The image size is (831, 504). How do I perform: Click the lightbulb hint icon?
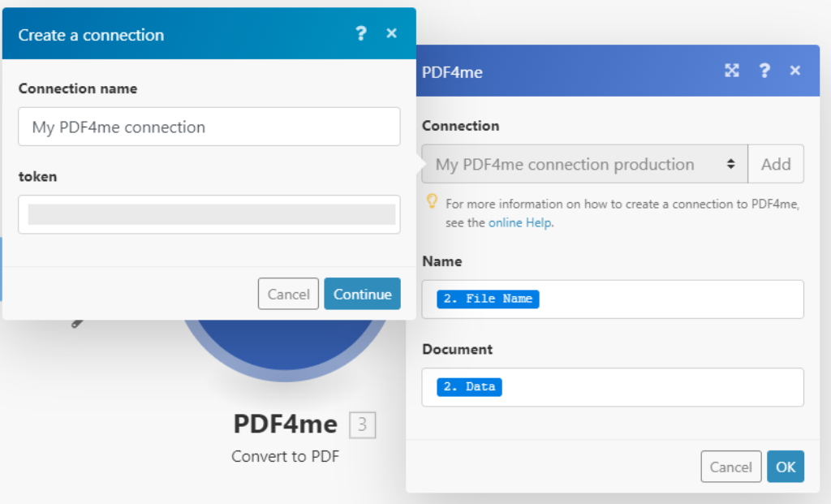coord(432,201)
